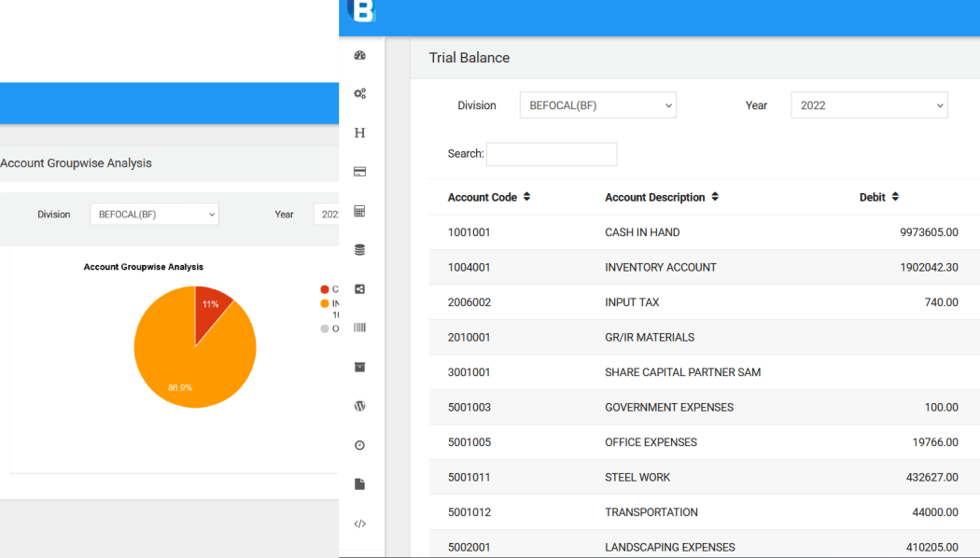
Task: Select the H heading sidebar icon
Action: point(360,133)
